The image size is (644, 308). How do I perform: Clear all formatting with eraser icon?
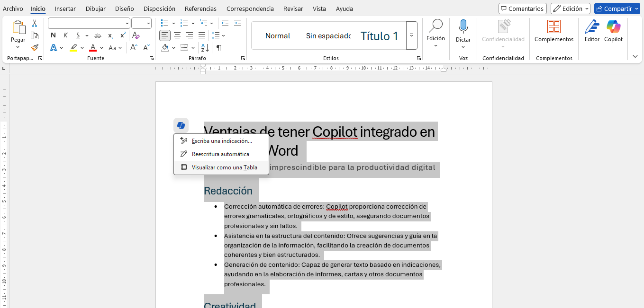pyautogui.click(x=136, y=35)
